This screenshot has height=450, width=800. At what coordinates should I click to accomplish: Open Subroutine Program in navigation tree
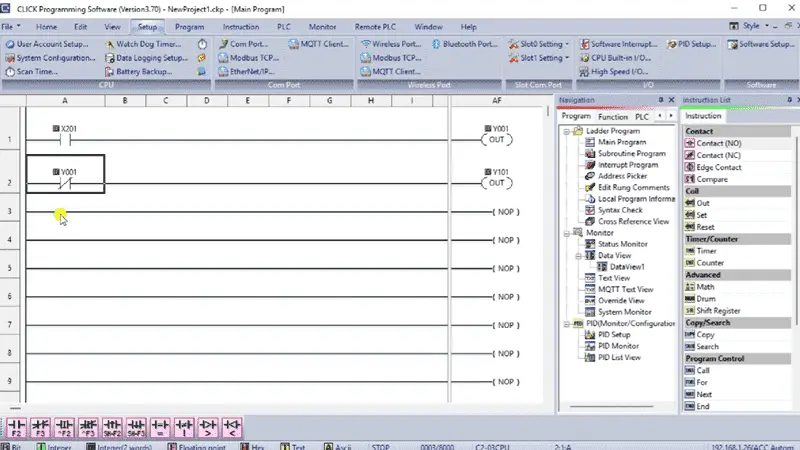(626, 154)
